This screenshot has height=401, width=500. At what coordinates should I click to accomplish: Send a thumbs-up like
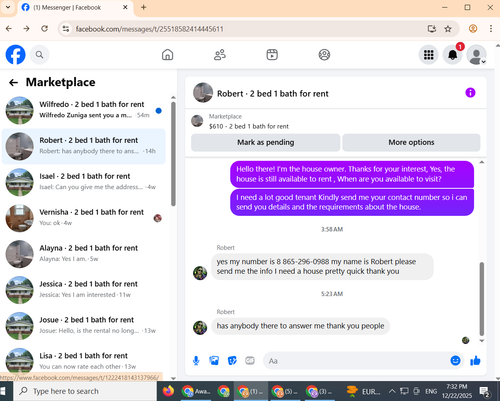coord(475,360)
